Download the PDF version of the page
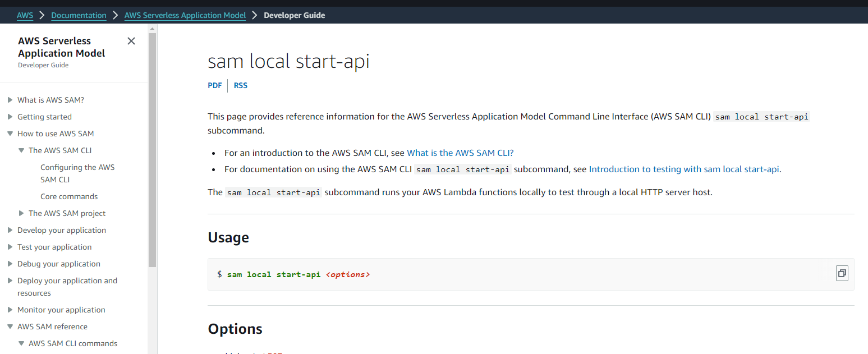This screenshot has width=868, height=354. pyautogui.click(x=215, y=85)
